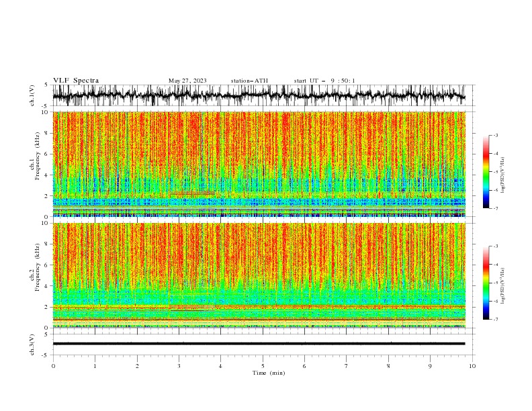The height and width of the screenshot is (411, 532).
Task: Click the "-5" tick on ch.3(V) axis
Action: (x=46, y=355)
